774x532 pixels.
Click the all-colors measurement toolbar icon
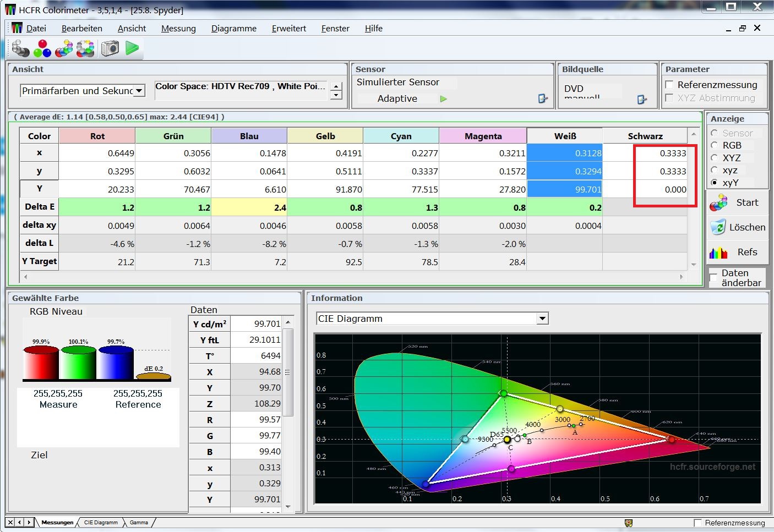[85, 49]
